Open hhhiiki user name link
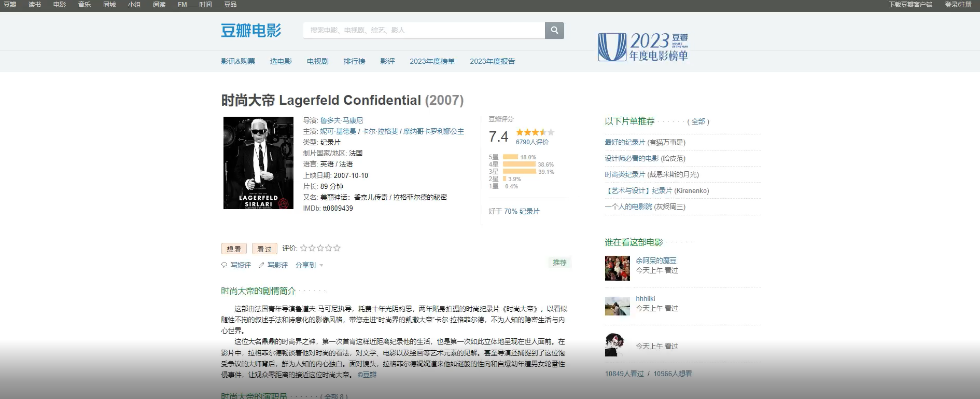The image size is (980, 399). (x=646, y=298)
